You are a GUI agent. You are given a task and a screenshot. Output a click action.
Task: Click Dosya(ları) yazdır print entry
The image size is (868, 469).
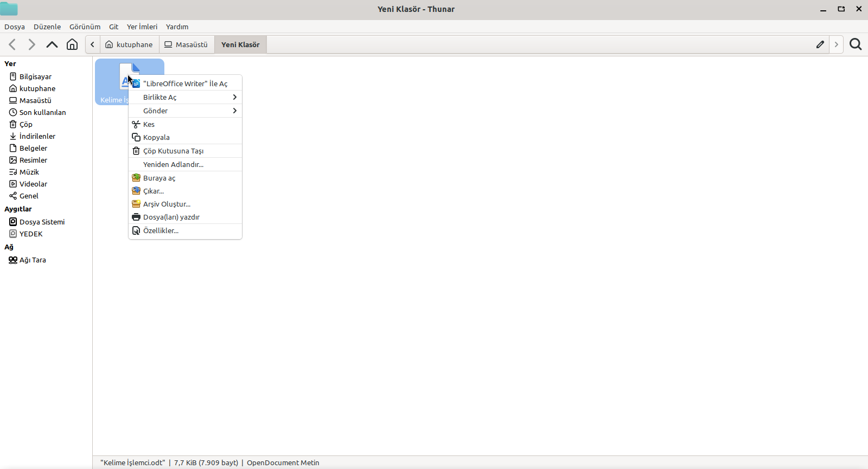pos(171,217)
